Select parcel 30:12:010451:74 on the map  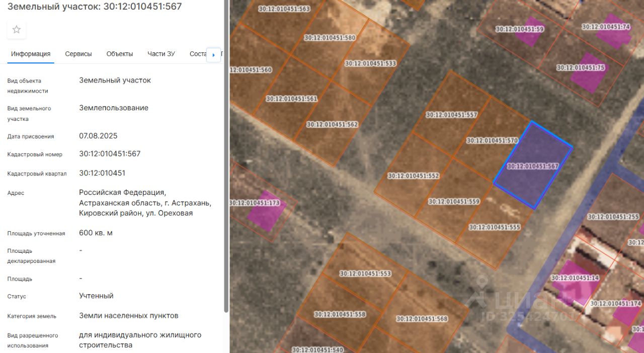[606, 27]
